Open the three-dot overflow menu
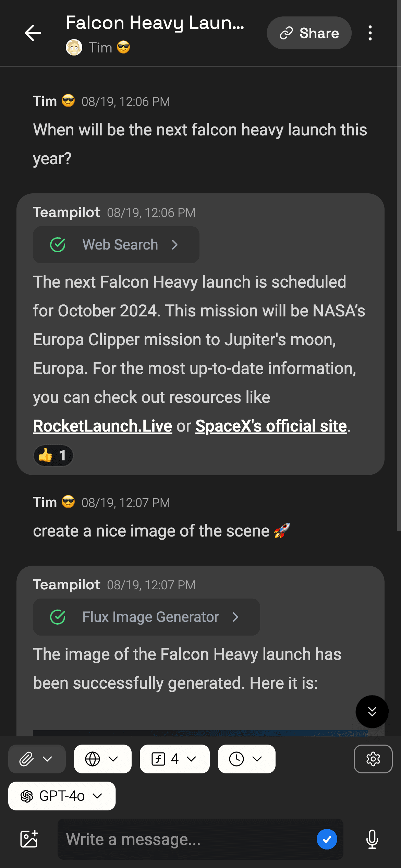 pos(370,33)
